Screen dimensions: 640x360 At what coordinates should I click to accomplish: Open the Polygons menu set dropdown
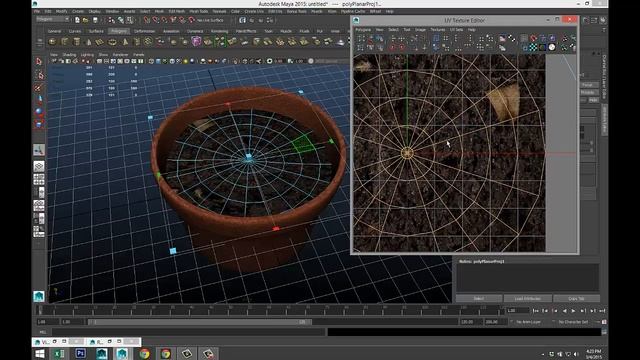click(x=53, y=19)
